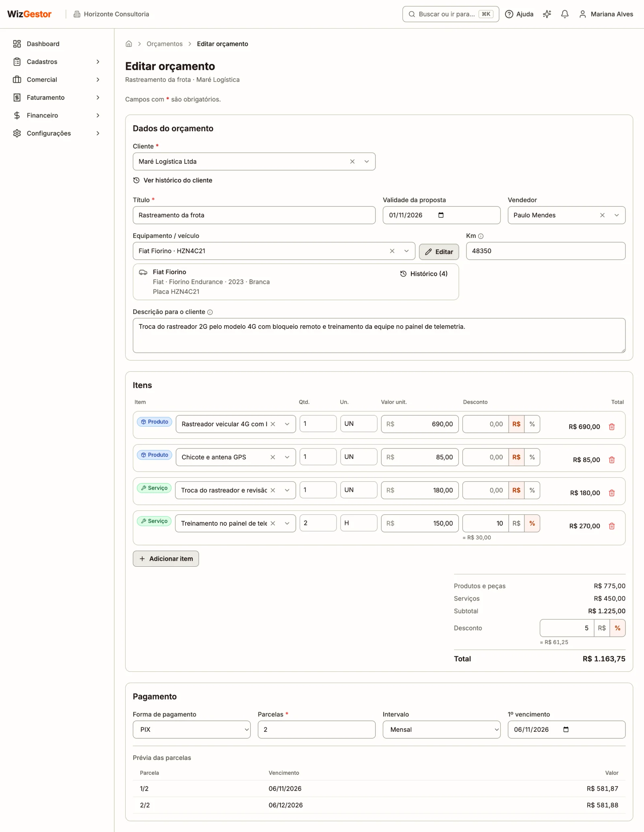644x832 pixels.
Task: Click the home breadcrumb icon
Action: pos(129,44)
